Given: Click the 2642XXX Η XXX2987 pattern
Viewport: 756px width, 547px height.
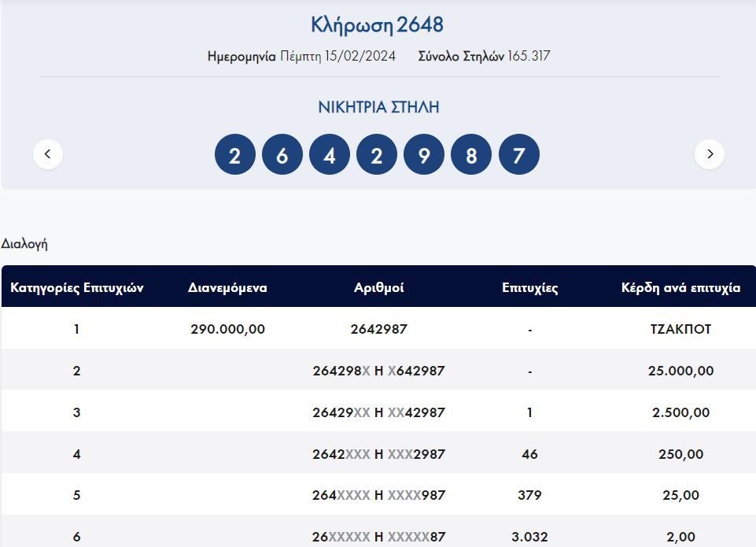Looking at the screenshot, I should click(379, 454).
